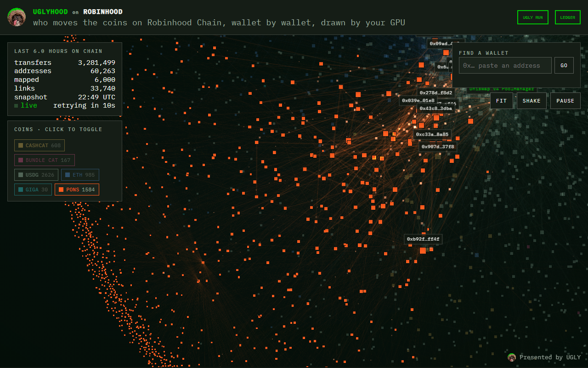Click the UGLYHOOD avatar logo in the header

[17, 17]
